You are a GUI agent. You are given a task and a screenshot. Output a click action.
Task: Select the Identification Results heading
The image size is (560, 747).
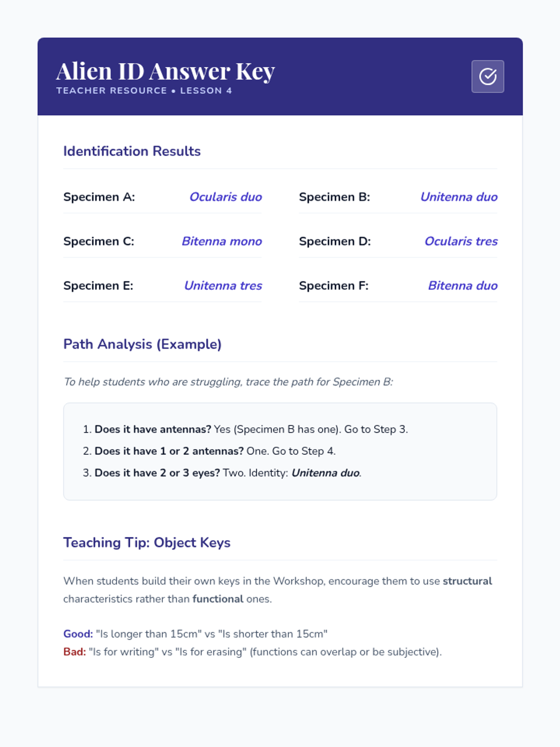[132, 151]
